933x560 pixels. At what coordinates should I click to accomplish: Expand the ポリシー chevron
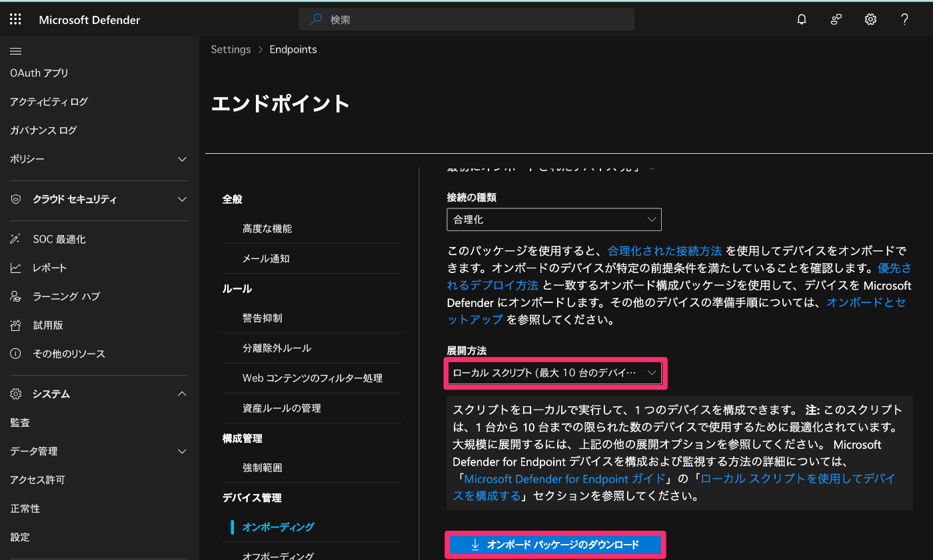click(x=182, y=159)
